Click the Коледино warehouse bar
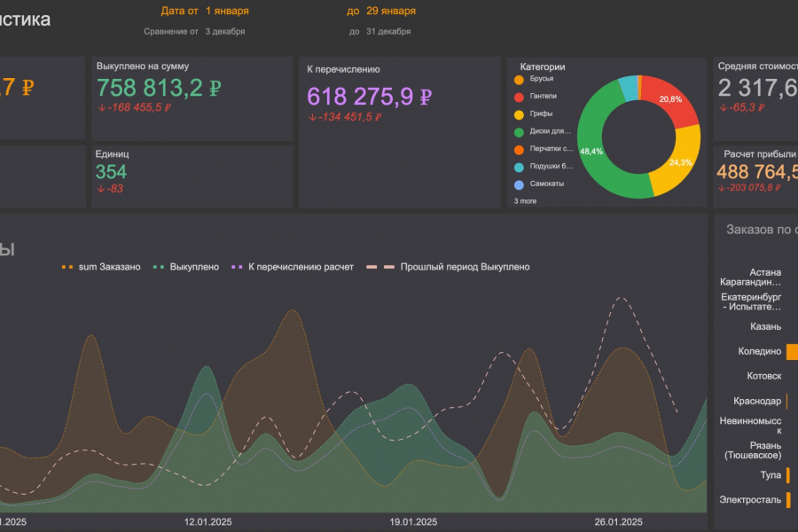 (x=792, y=352)
